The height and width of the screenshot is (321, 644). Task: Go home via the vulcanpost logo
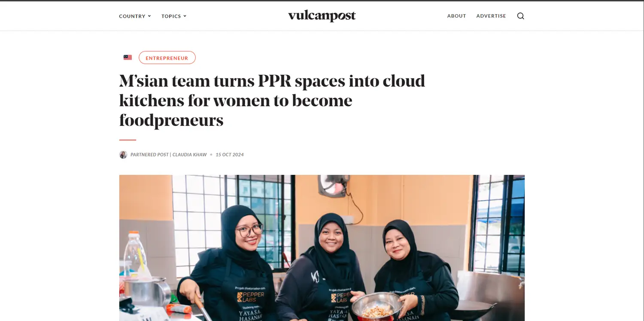click(322, 16)
